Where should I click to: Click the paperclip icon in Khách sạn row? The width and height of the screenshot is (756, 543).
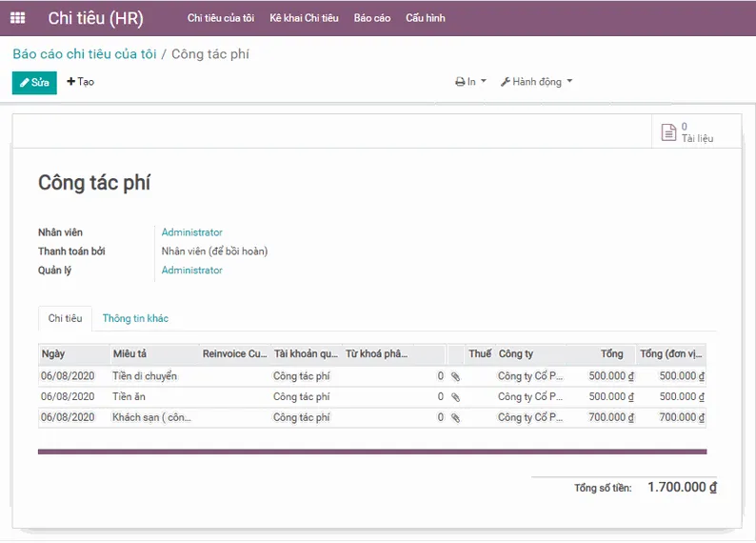(x=455, y=418)
